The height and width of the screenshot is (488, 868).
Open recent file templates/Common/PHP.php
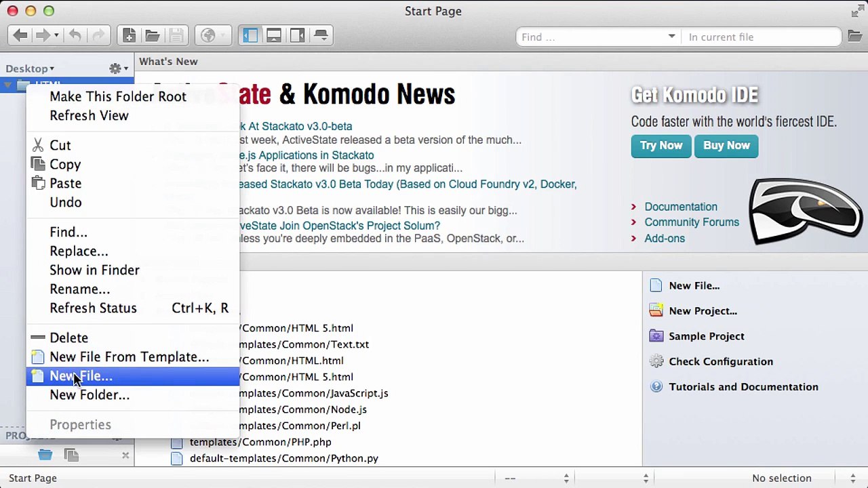click(x=260, y=442)
